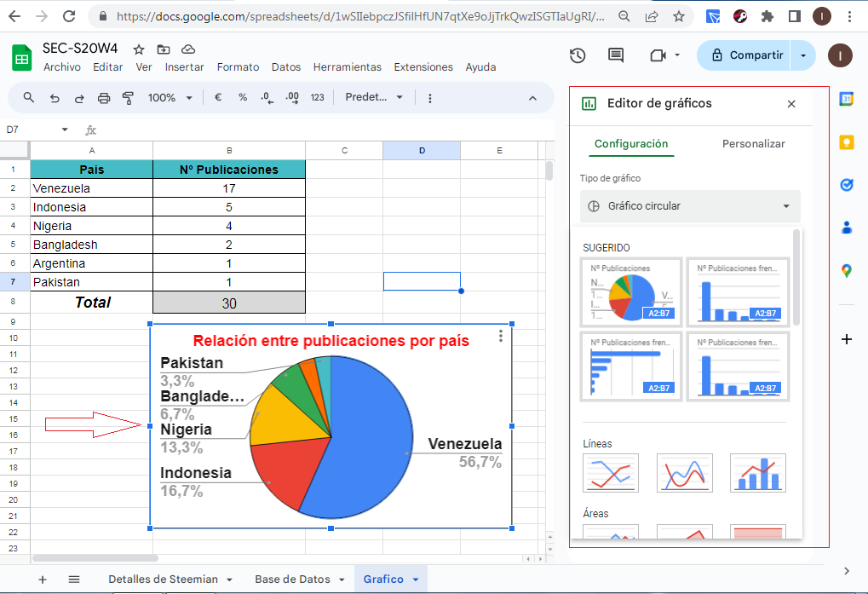Open Google Calendar in side panel
The width and height of the screenshot is (868, 594).
tap(847, 99)
